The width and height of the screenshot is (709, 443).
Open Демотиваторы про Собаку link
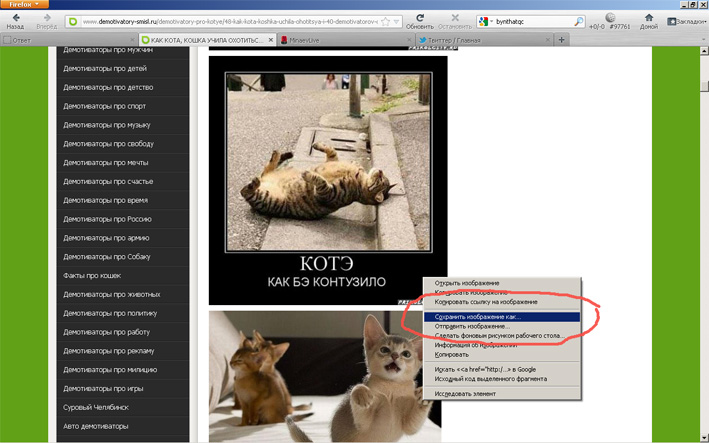[x=107, y=257]
